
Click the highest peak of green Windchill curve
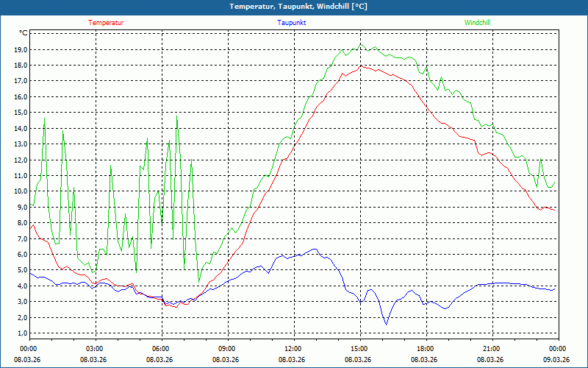360,44
